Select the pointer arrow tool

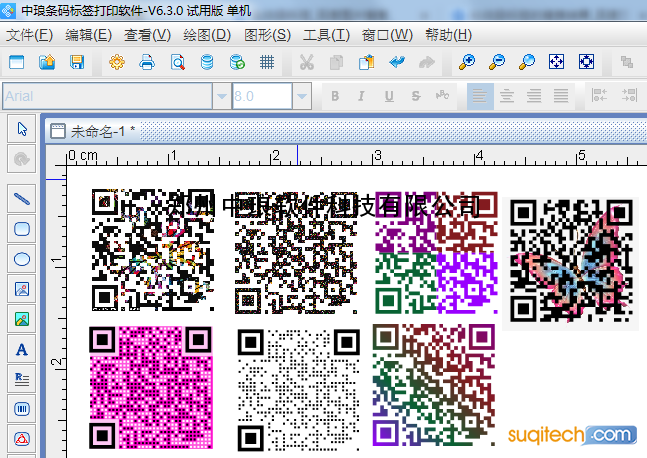(21, 129)
